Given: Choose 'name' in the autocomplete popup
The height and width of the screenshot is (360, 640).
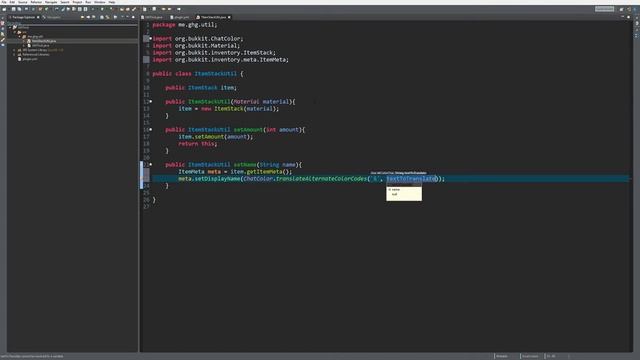Looking at the screenshot, I should coord(404,190).
